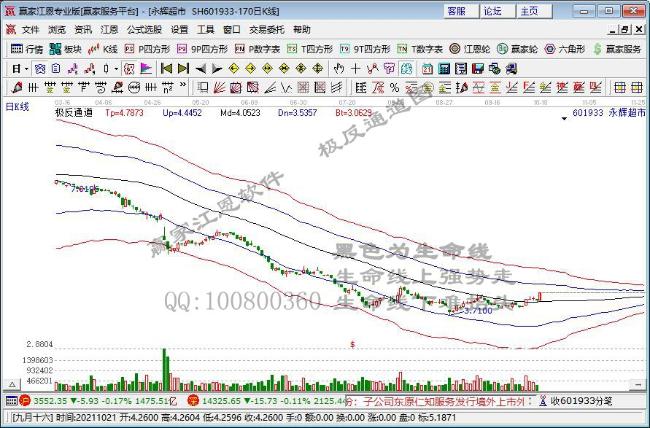Open the stock selector dropdown arrow near 601933
650x428 pixels.
564,119
